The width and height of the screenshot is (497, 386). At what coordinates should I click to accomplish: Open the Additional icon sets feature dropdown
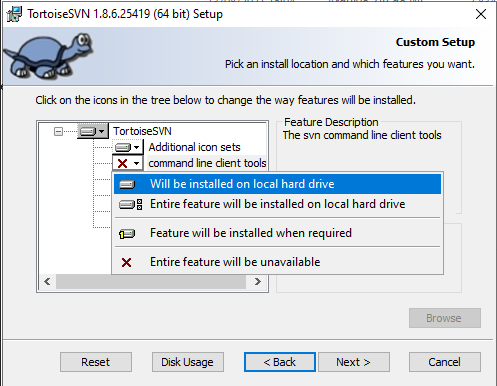point(128,147)
